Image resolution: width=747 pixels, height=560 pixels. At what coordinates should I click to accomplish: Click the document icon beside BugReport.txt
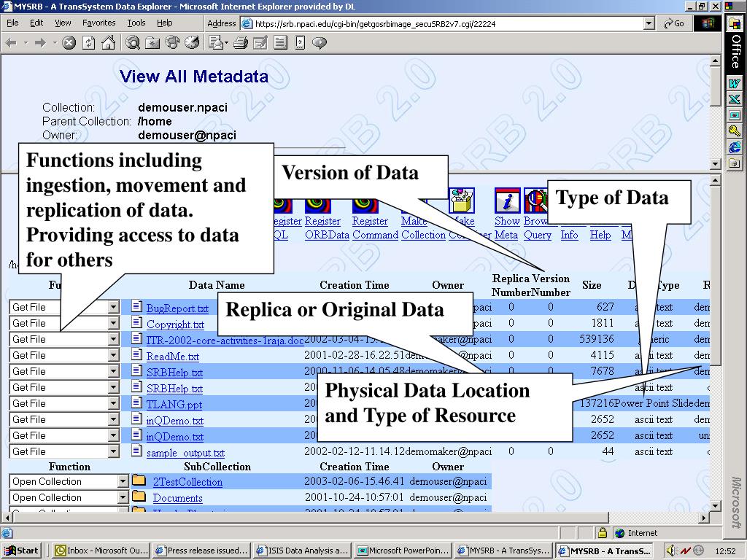pyautogui.click(x=136, y=306)
